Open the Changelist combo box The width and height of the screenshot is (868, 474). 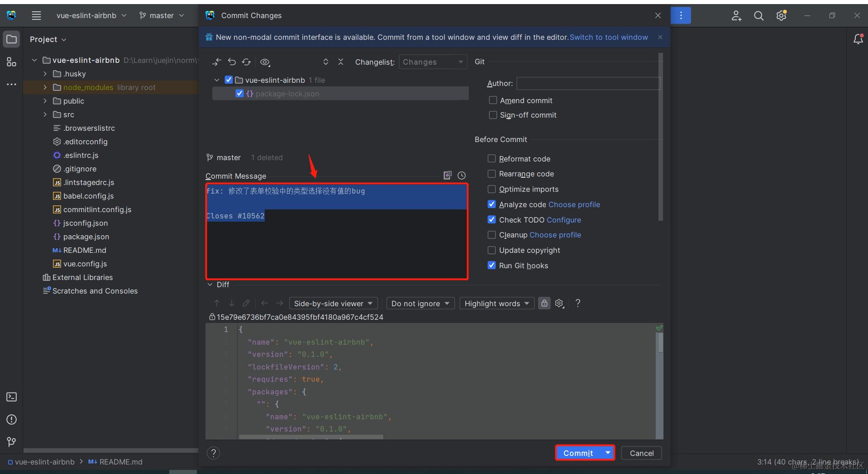tap(433, 62)
